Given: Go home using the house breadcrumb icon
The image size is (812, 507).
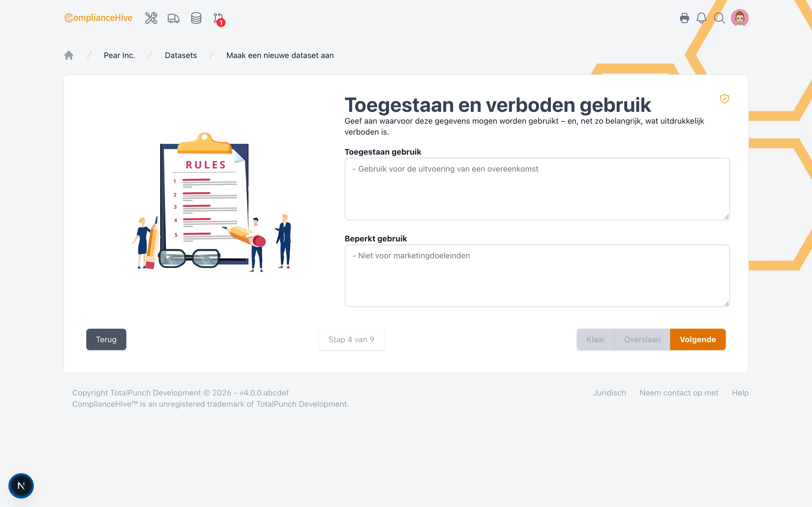Looking at the screenshot, I should [69, 55].
